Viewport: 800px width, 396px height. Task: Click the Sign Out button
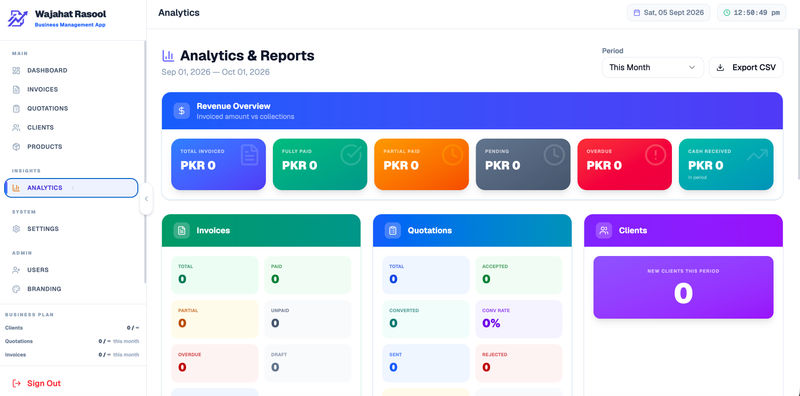pyautogui.click(x=36, y=383)
